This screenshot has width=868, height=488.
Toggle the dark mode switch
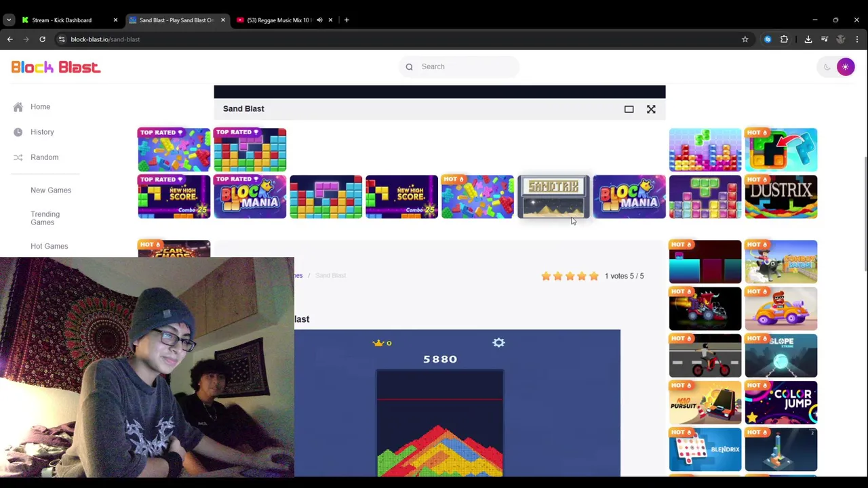pyautogui.click(x=837, y=67)
